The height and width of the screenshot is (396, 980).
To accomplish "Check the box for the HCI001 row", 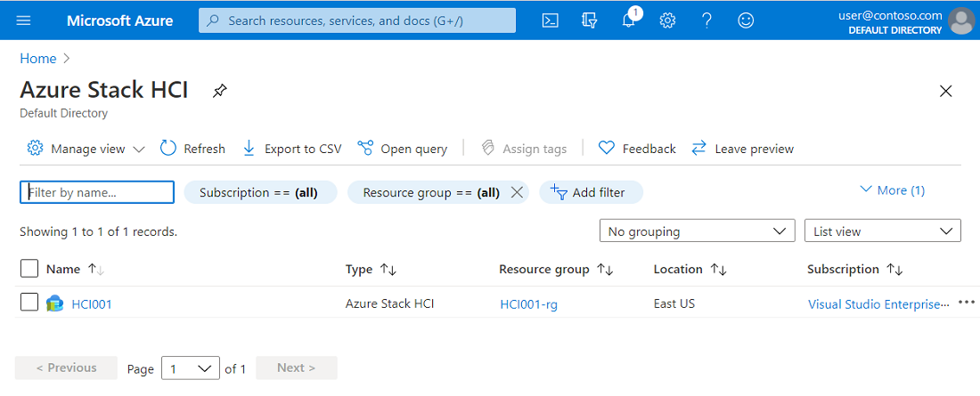I will 29,303.
